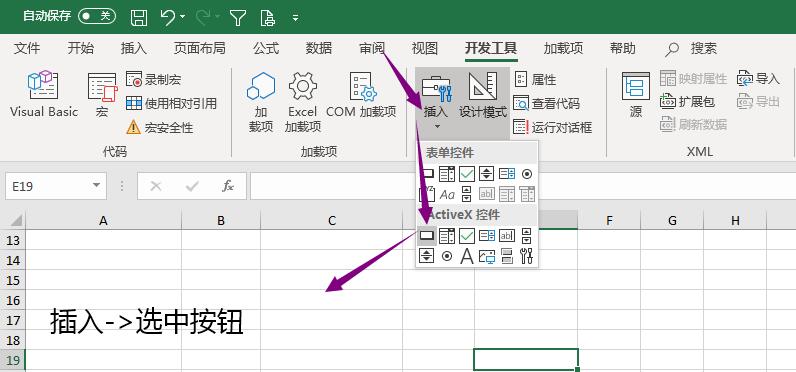This screenshot has width=796, height=372.
Task: Open 宏安全性 macro security settings
Action: [159, 127]
